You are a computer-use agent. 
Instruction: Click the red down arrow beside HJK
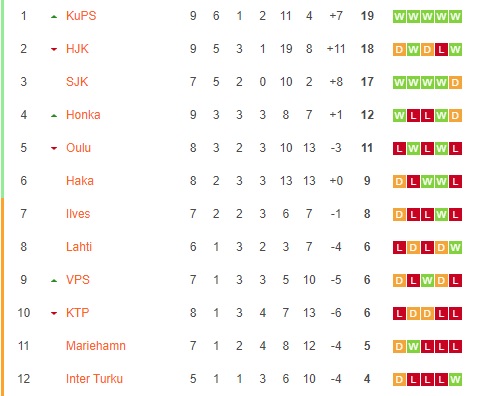click(54, 50)
